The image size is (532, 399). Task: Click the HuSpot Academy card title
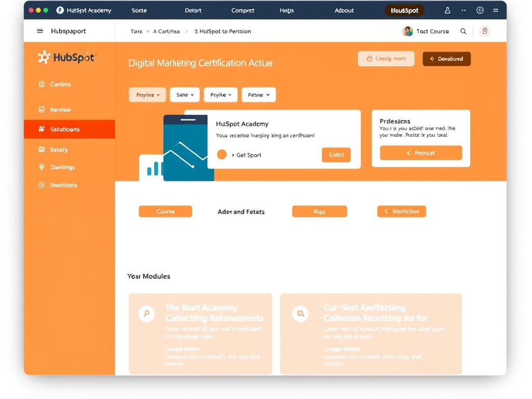(242, 124)
